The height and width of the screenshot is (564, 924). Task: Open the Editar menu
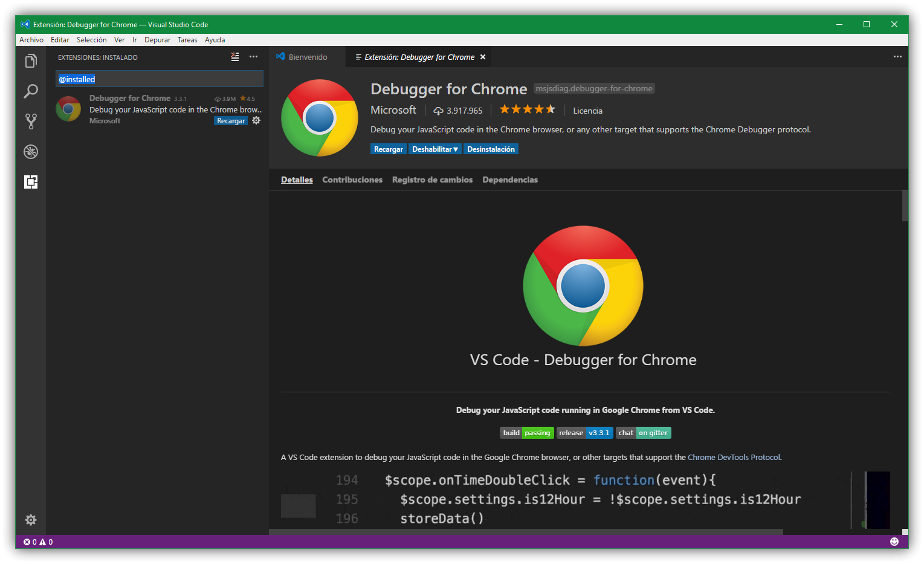(x=60, y=40)
